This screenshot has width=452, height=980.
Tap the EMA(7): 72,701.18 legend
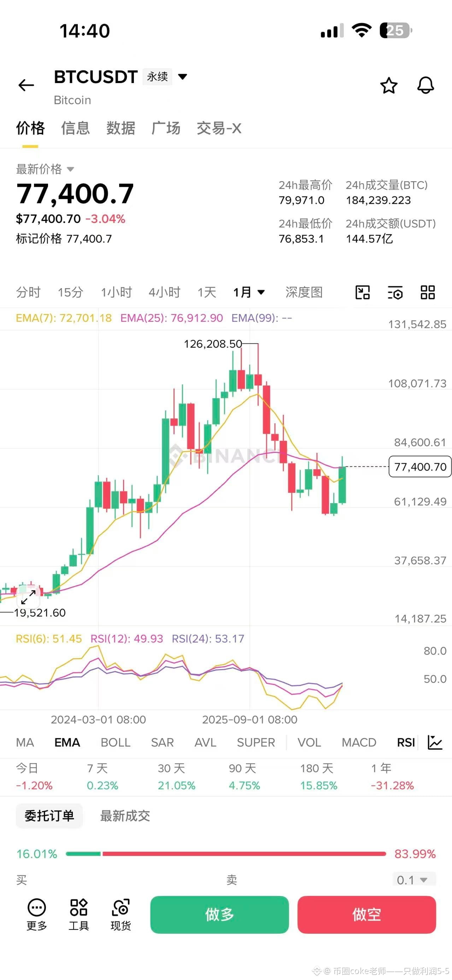point(64,318)
